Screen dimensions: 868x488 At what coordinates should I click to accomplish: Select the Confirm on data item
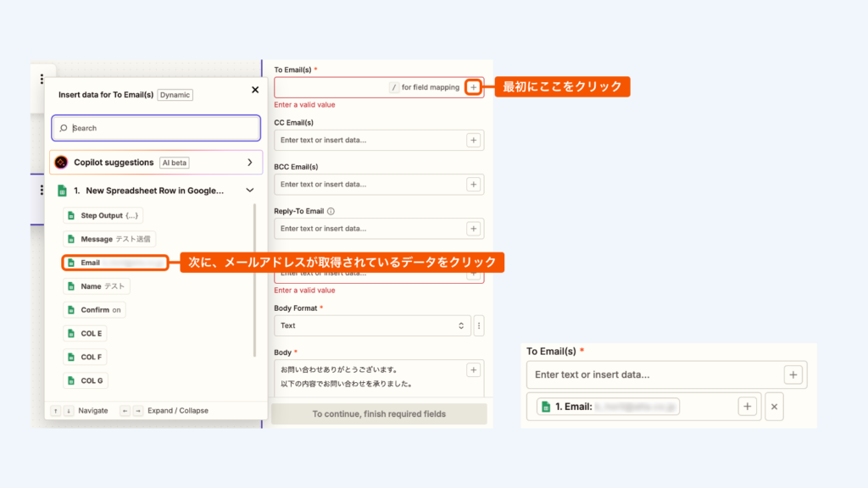coord(94,310)
